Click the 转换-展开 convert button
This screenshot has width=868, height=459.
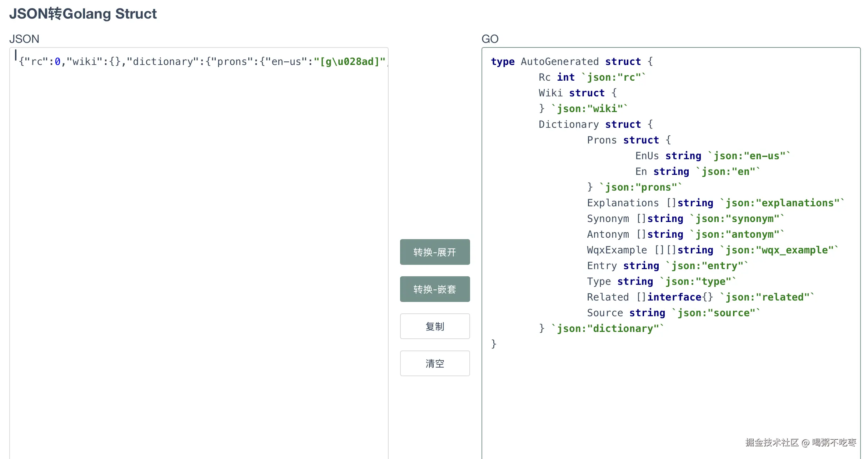pyautogui.click(x=435, y=252)
